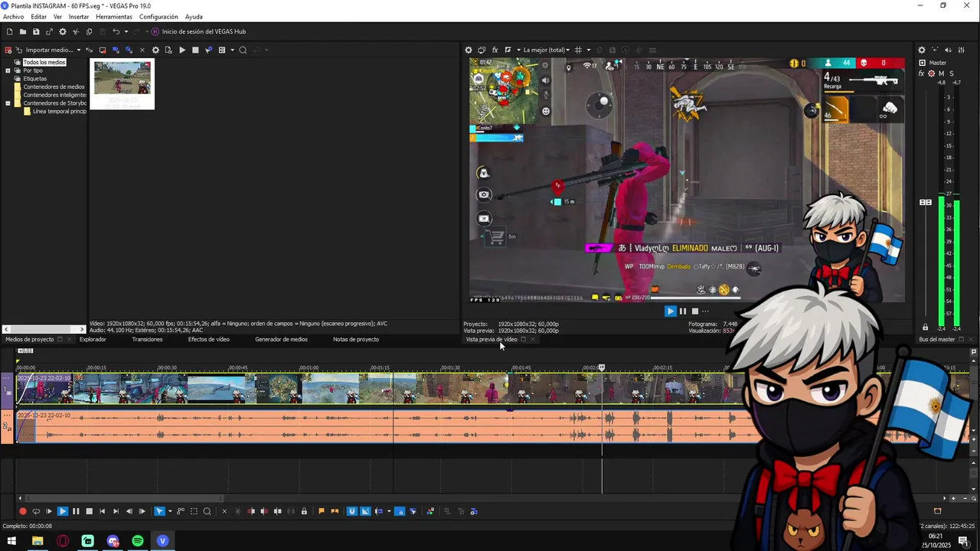Open the Insertar menu
The image size is (980, 551).
click(79, 17)
